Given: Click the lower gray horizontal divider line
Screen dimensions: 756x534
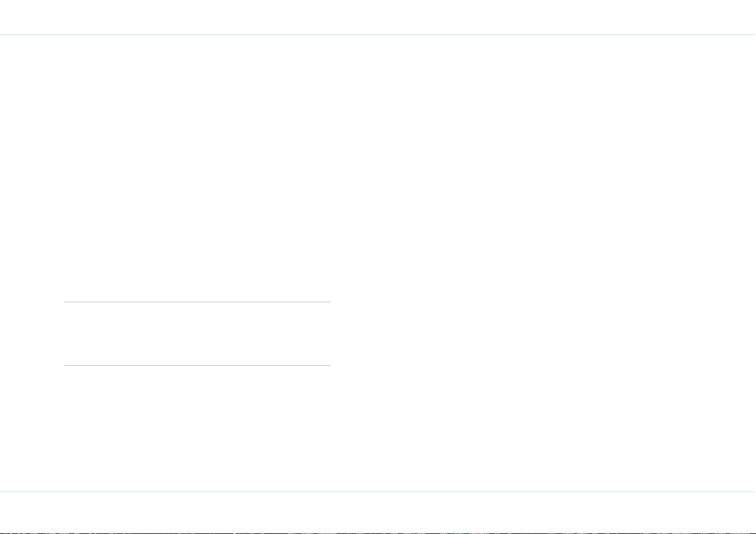Looking at the screenshot, I should [197, 365].
